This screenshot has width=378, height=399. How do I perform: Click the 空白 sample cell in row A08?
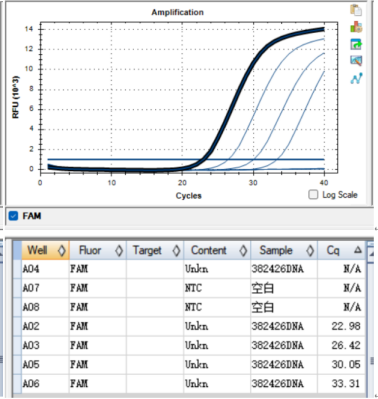point(284,307)
